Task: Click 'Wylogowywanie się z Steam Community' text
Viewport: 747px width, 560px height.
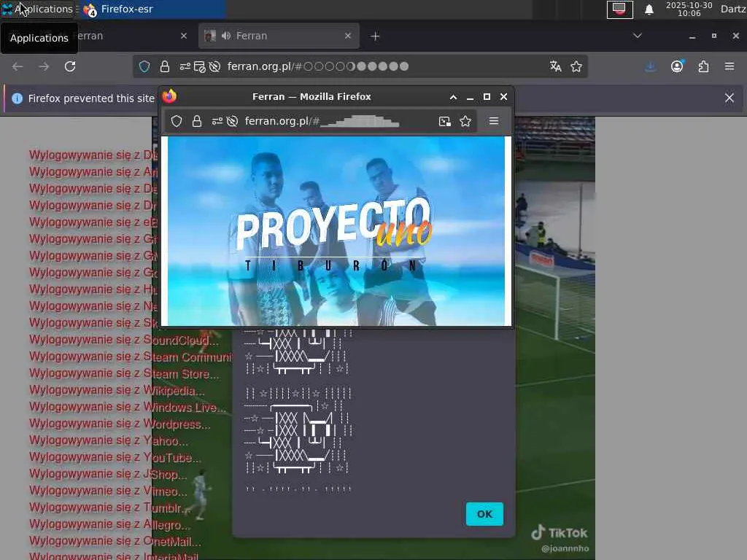Action: (x=131, y=357)
